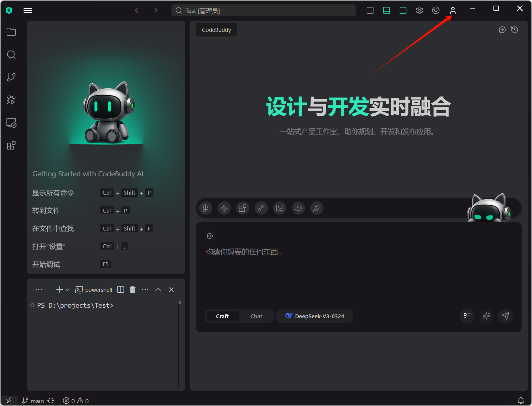Click the Figma integration icon
This screenshot has height=406, width=532.
click(x=206, y=208)
